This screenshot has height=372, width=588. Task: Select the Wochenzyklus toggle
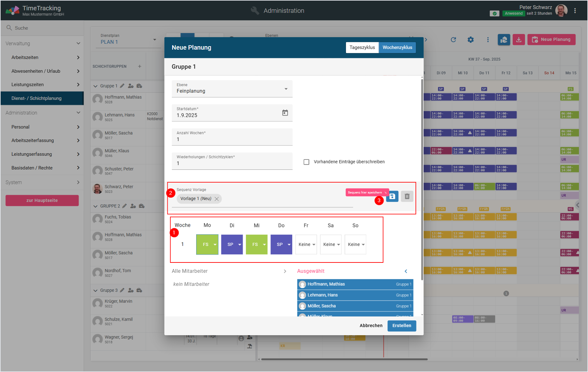[397, 48]
